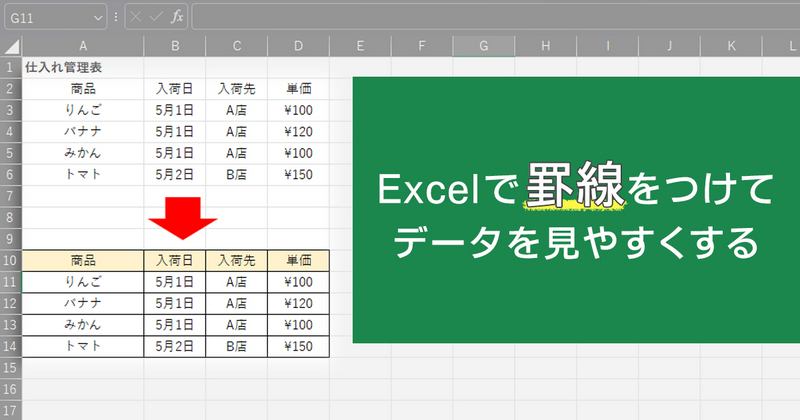The height and width of the screenshot is (420, 800).
Task: Click the Enter checkmark in formula bar
Action: [x=155, y=17]
